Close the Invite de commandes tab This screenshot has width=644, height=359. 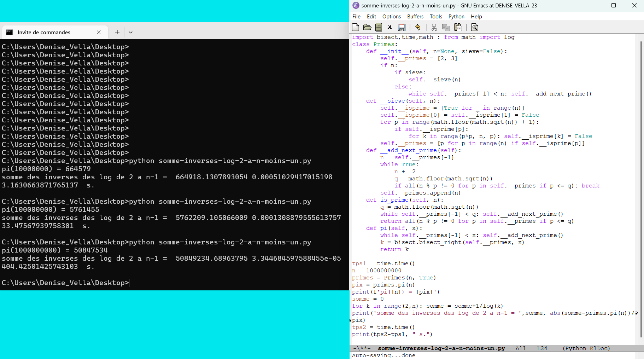(99, 32)
